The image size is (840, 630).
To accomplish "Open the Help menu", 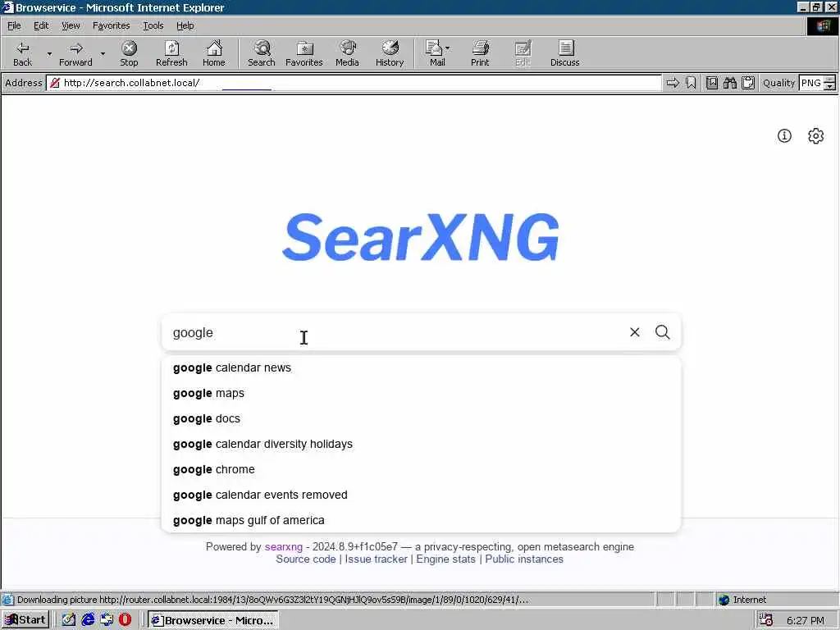I will click(185, 25).
